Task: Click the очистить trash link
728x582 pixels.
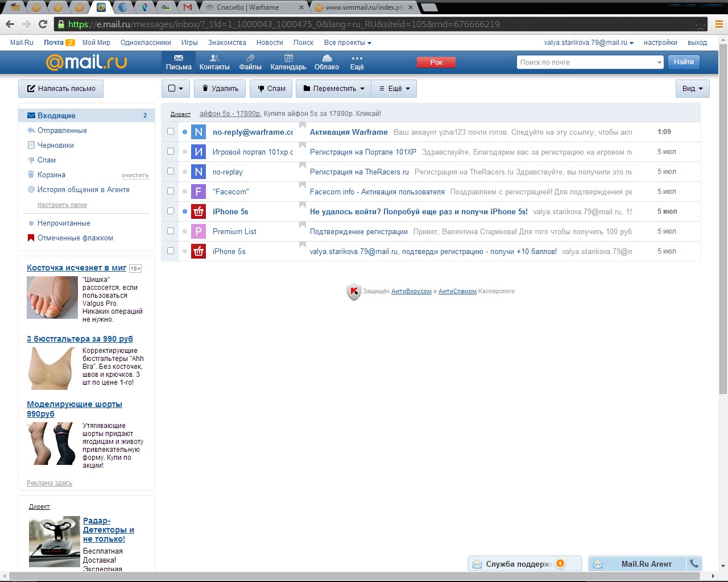Action: pyautogui.click(x=135, y=176)
